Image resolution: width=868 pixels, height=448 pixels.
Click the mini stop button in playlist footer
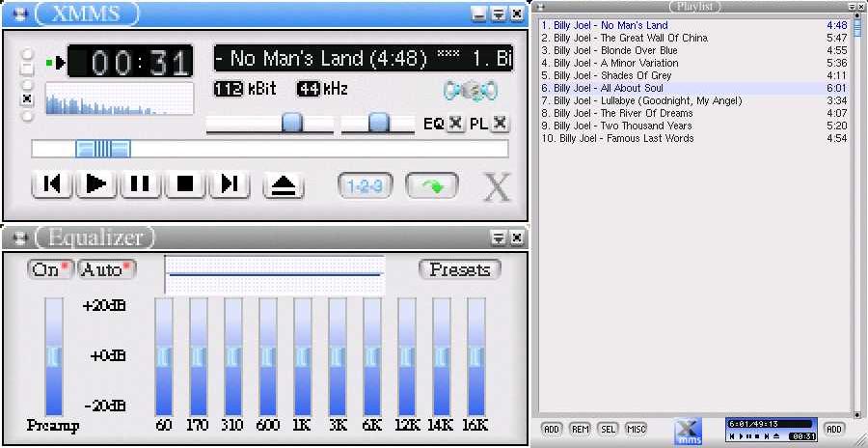pos(757,436)
